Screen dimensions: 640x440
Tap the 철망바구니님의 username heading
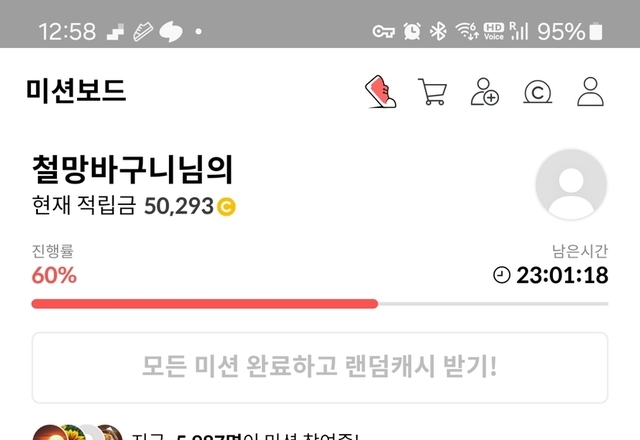[x=132, y=169]
